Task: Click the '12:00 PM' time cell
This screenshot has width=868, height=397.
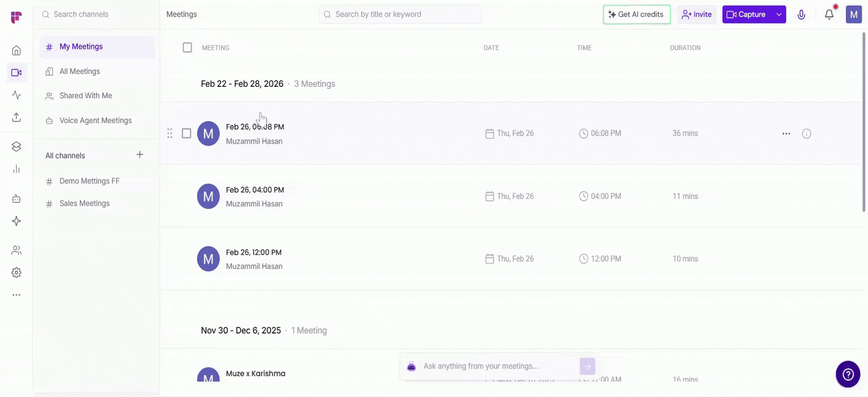Action: (600, 259)
